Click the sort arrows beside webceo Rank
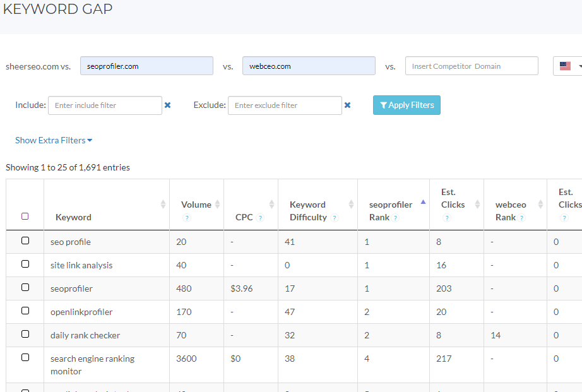 (541, 204)
